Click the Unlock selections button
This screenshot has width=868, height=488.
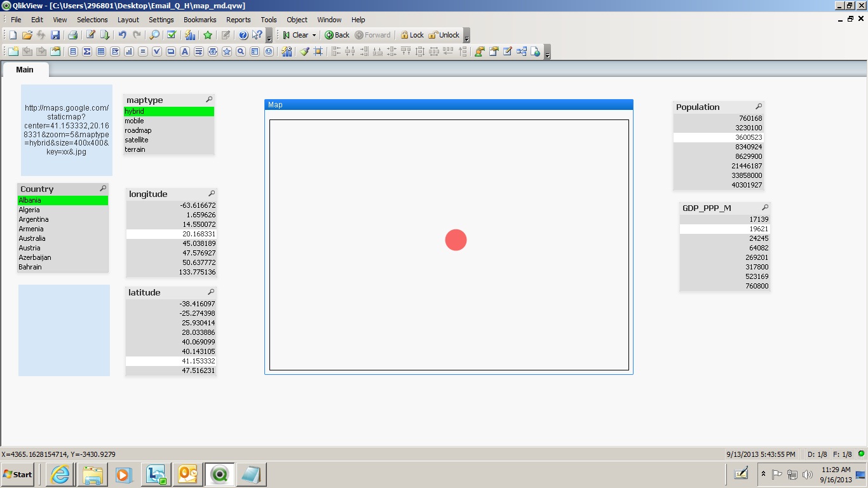444,35
